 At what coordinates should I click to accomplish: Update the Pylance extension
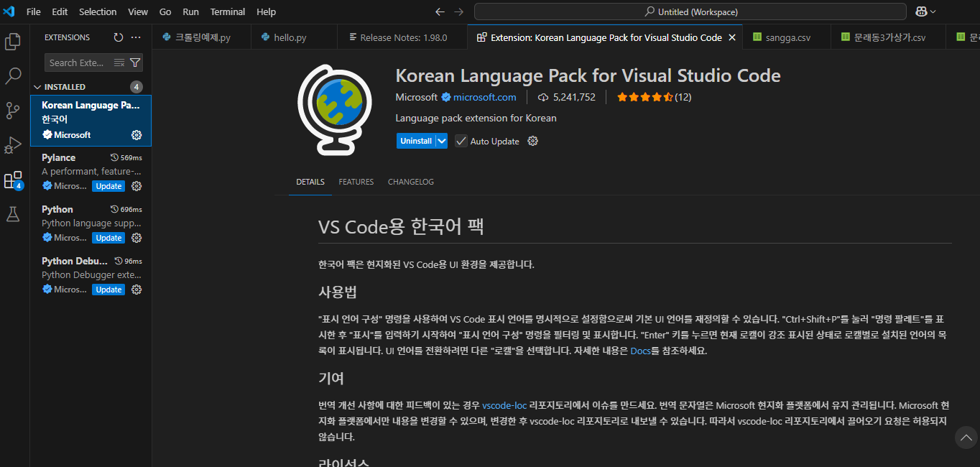[x=108, y=186]
